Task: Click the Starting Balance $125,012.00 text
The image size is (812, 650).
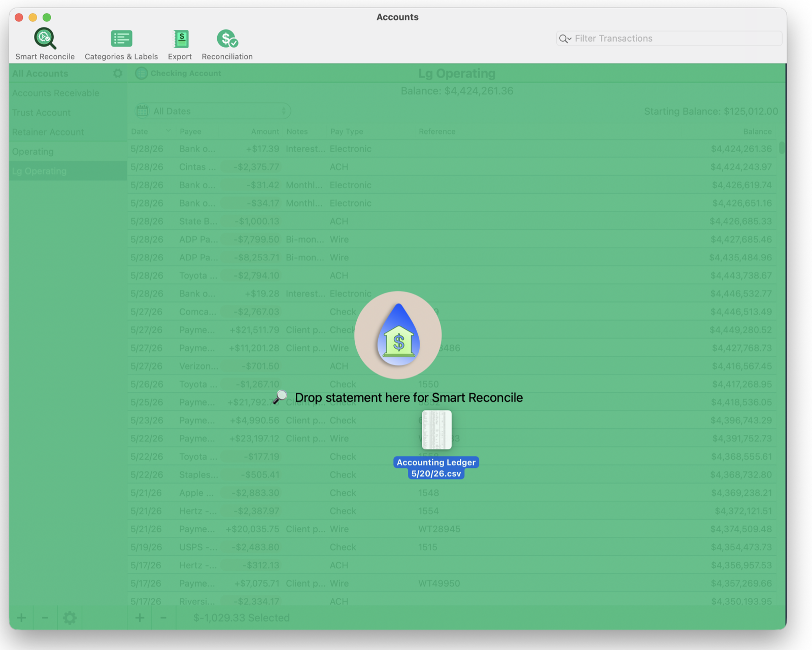Action: [x=711, y=111]
